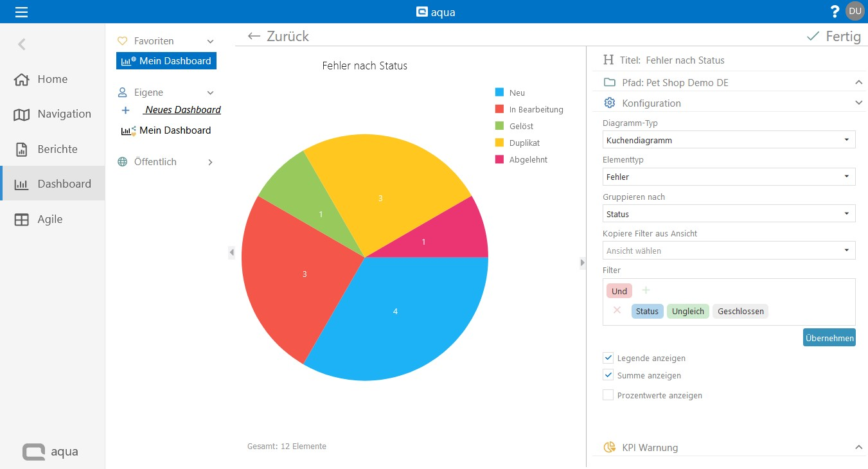The height and width of the screenshot is (469, 868).
Task: Open the Diagramm-Typ dropdown
Action: pos(729,139)
